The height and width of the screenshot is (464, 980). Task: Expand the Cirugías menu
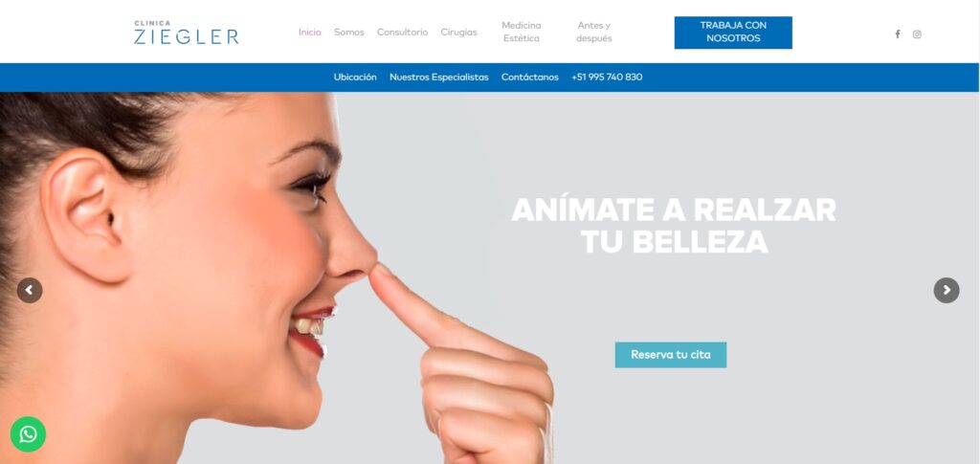coord(458,33)
